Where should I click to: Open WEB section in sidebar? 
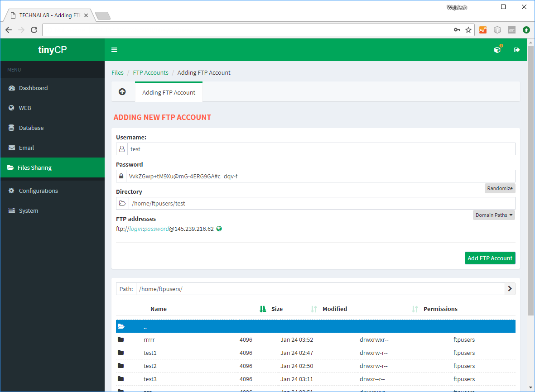coord(53,108)
